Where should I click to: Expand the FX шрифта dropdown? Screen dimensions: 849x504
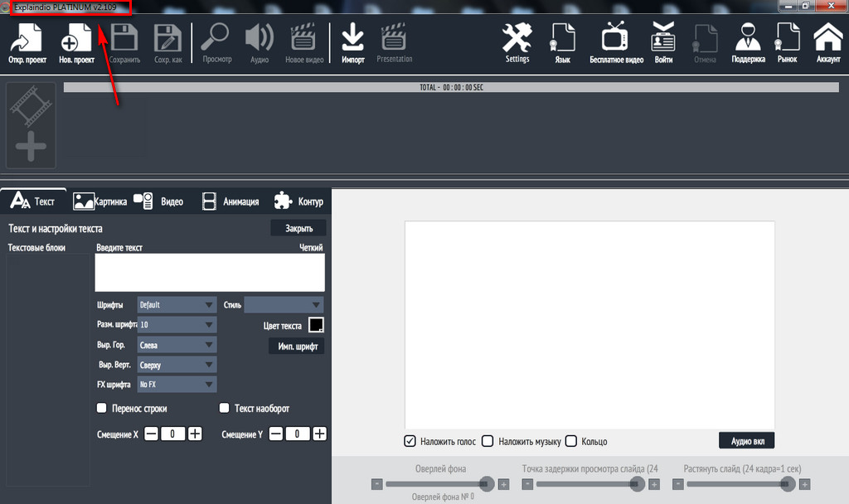click(176, 384)
